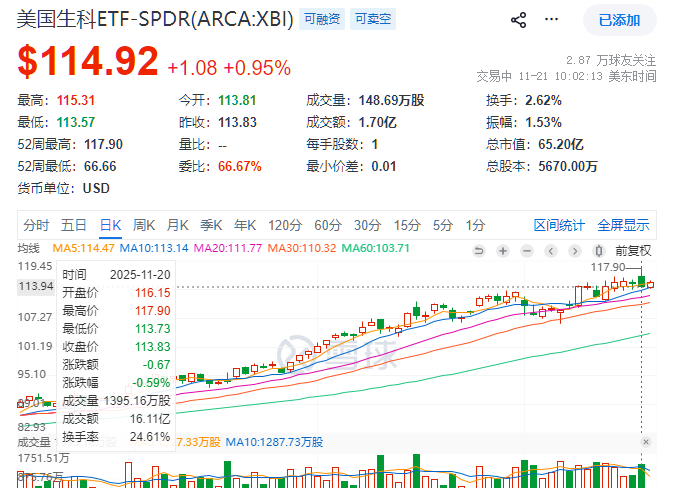Viewport: 673px width, 488px height.
Task: Close the volume indicator panel with X
Action: [646, 442]
